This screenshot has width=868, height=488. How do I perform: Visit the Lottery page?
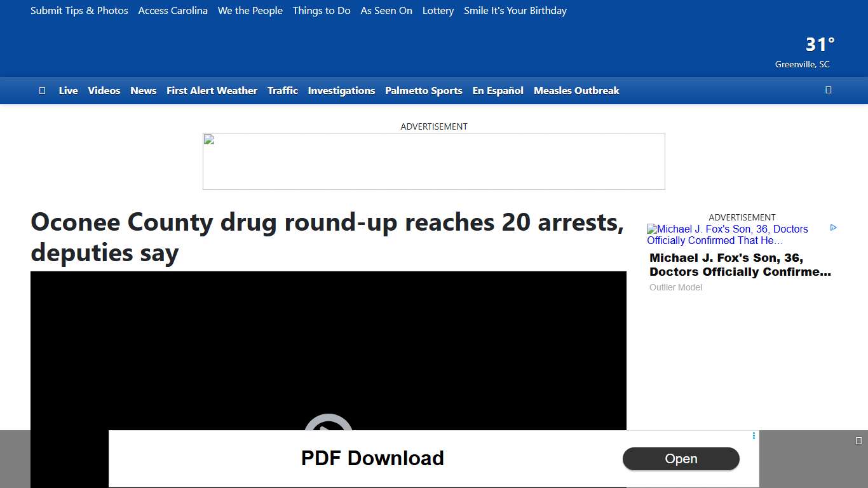point(438,10)
